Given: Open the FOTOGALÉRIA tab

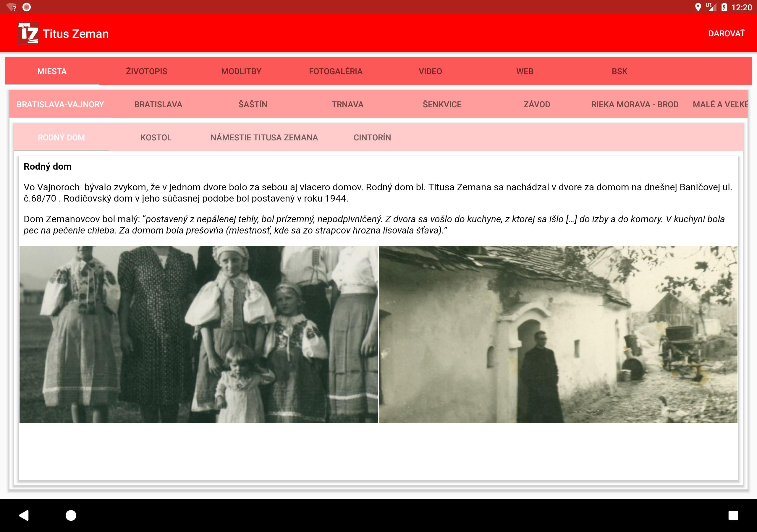Looking at the screenshot, I should [336, 71].
